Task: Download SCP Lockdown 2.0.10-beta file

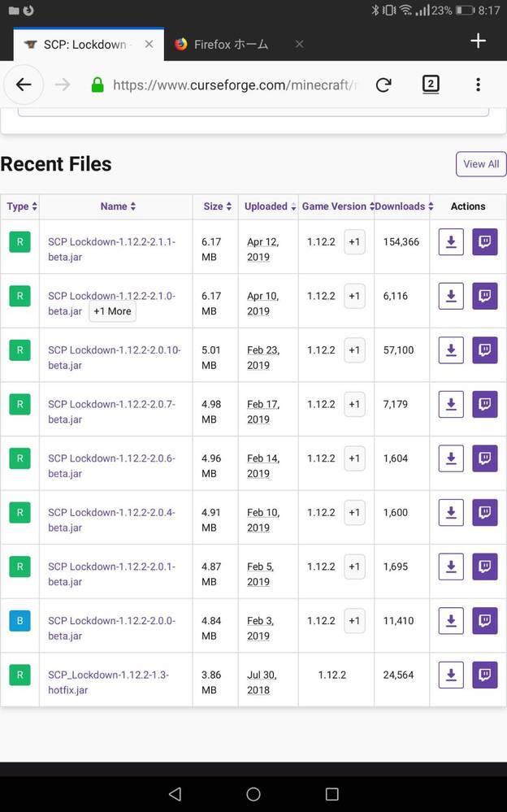Action: 451,350
